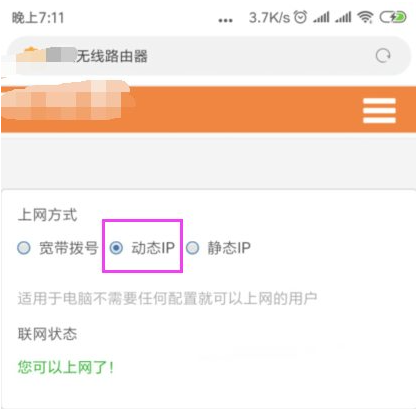
Task: Select the 宽带拨号 radio button
Action: (x=24, y=248)
